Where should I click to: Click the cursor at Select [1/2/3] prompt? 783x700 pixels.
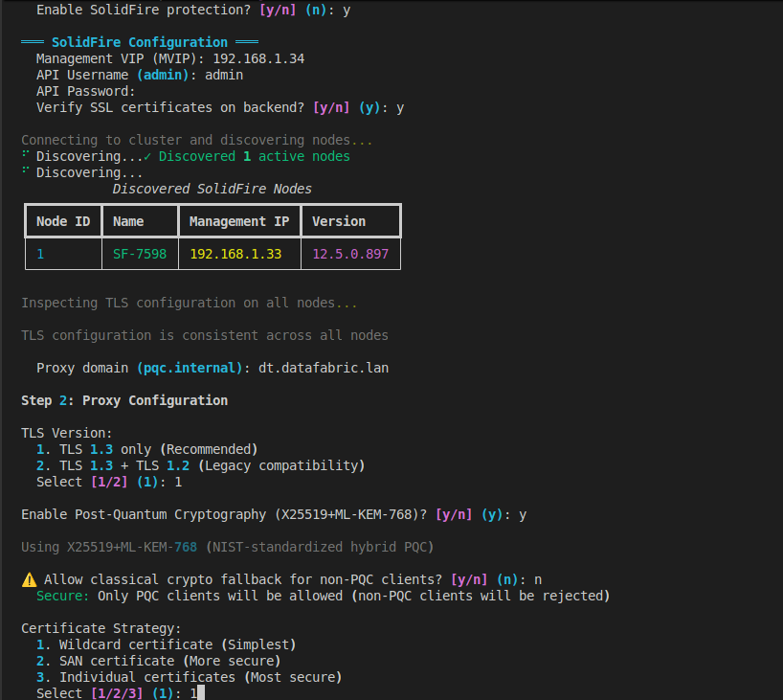click(x=201, y=693)
